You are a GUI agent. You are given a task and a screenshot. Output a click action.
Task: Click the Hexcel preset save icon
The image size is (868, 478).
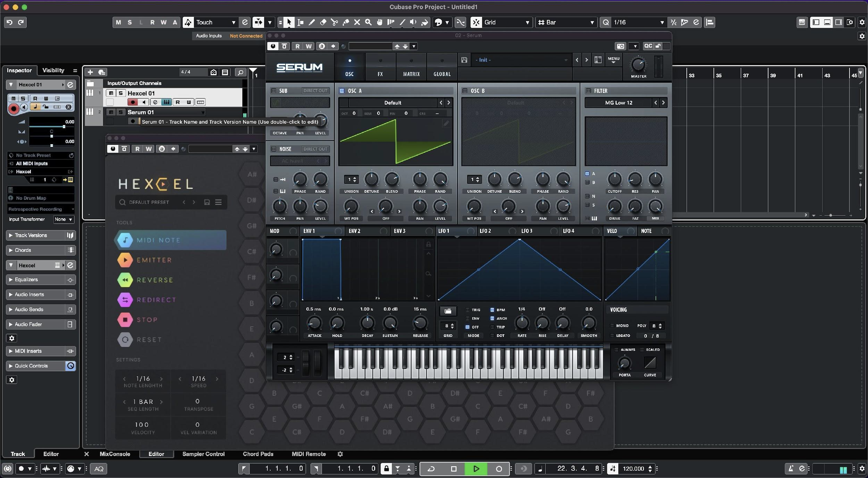pos(207,202)
